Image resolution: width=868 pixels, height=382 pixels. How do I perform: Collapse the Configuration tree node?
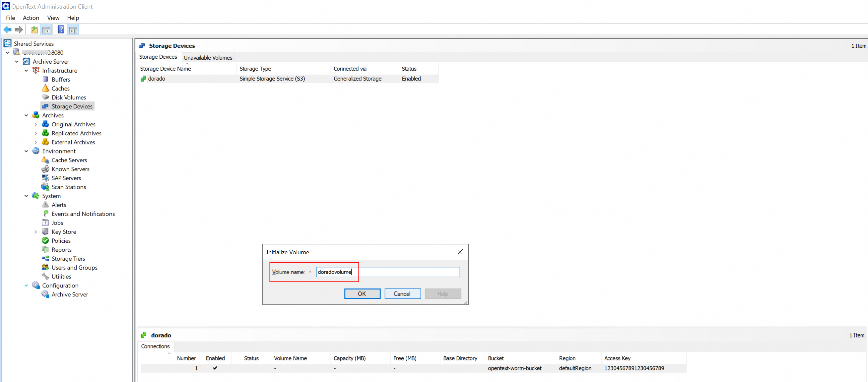[x=26, y=286]
